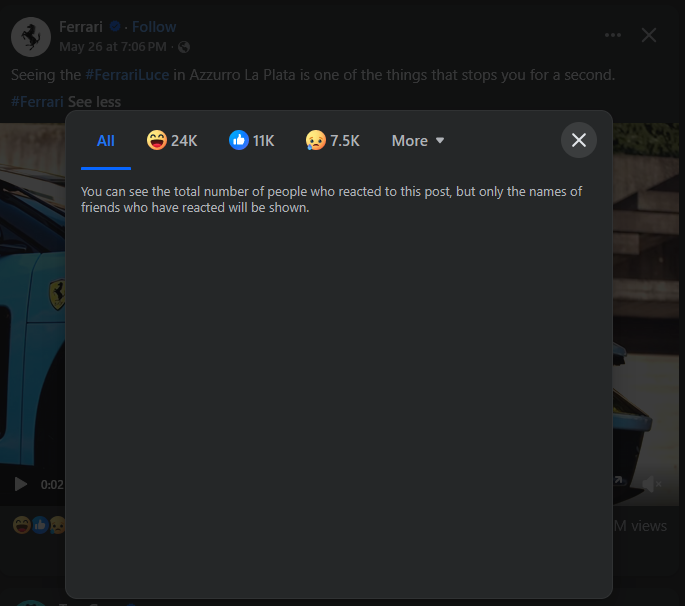
Task: Unmute the video speaker icon
Action: (651, 484)
